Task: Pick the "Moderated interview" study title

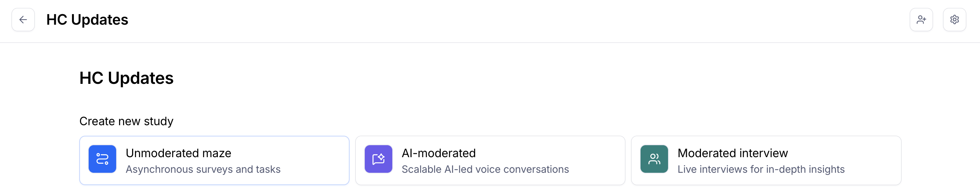Action: [732, 153]
